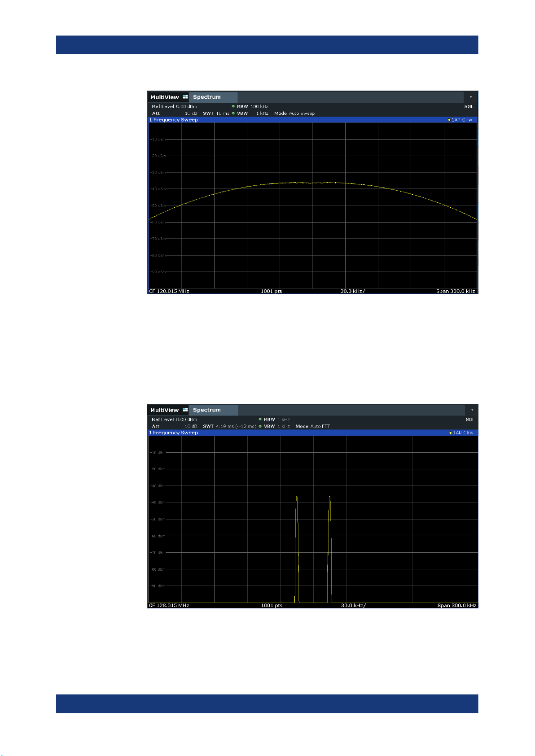Select the Spectrum tab in lower screenshot
Image resolution: width=535 pixels, height=756 pixels.
[x=213, y=410]
